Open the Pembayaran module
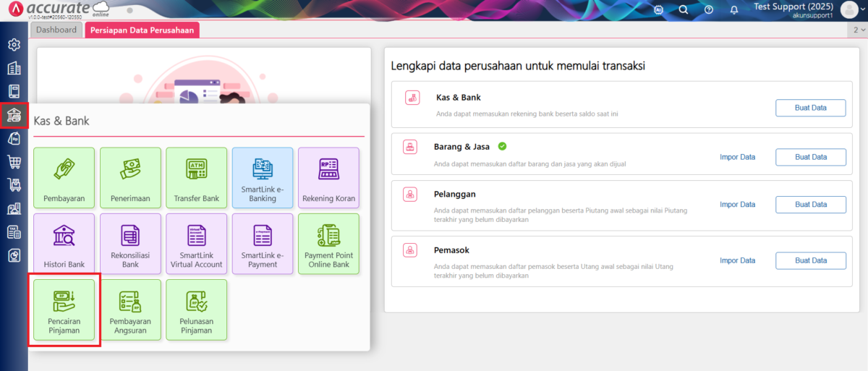The width and height of the screenshot is (868, 371). 64,178
